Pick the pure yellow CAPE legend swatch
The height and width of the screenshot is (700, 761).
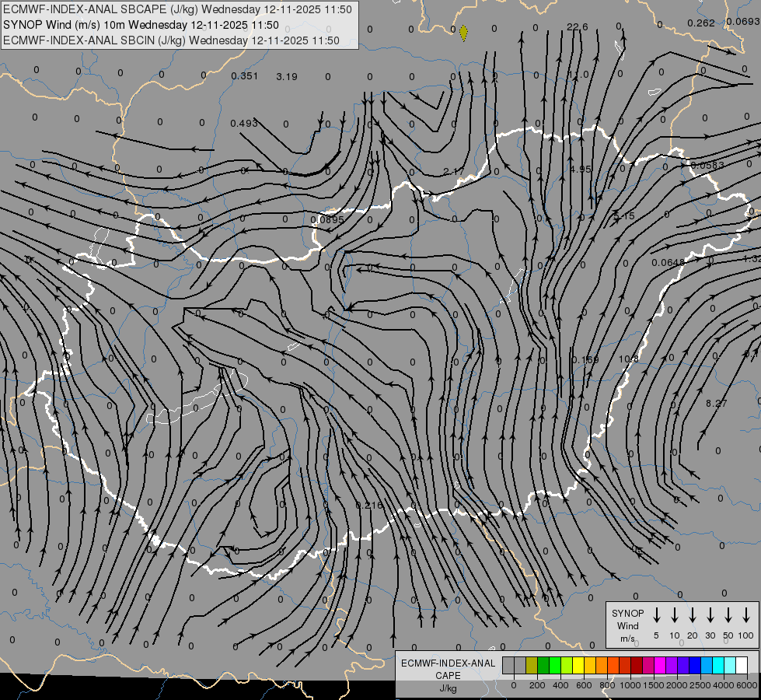(578, 665)
